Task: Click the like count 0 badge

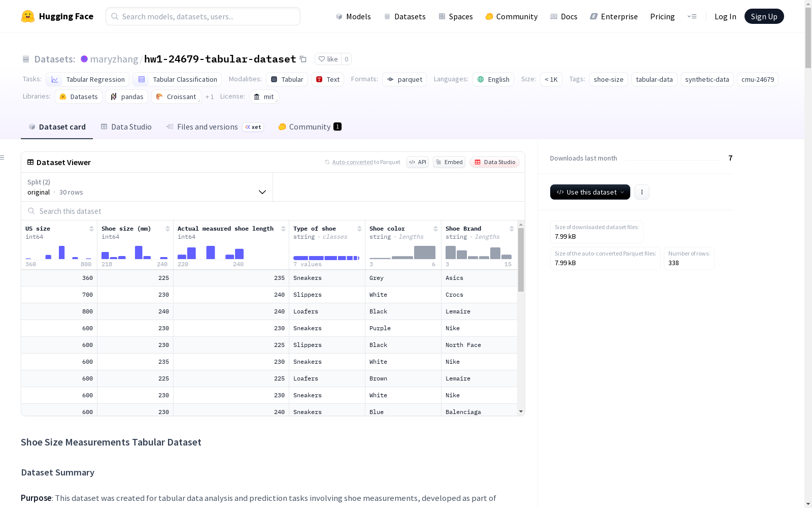Action: click(x=347, y=59)
